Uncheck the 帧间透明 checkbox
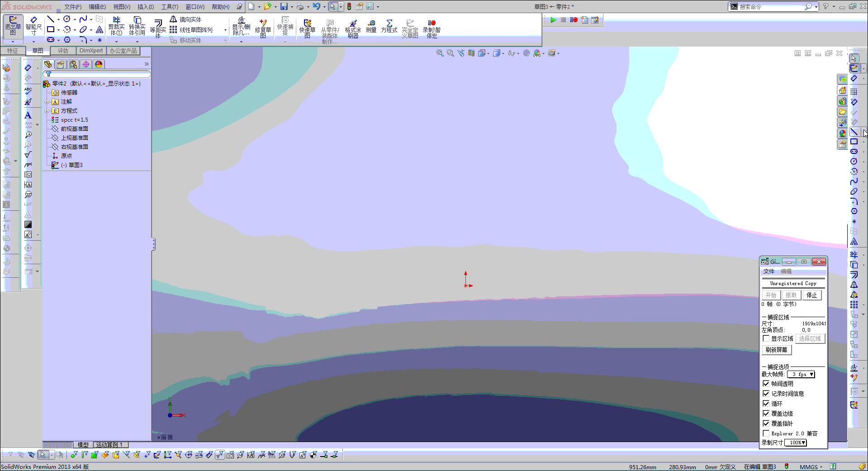Image resolution: width=868 pixels, height=471 pixels. pos(766,384)
